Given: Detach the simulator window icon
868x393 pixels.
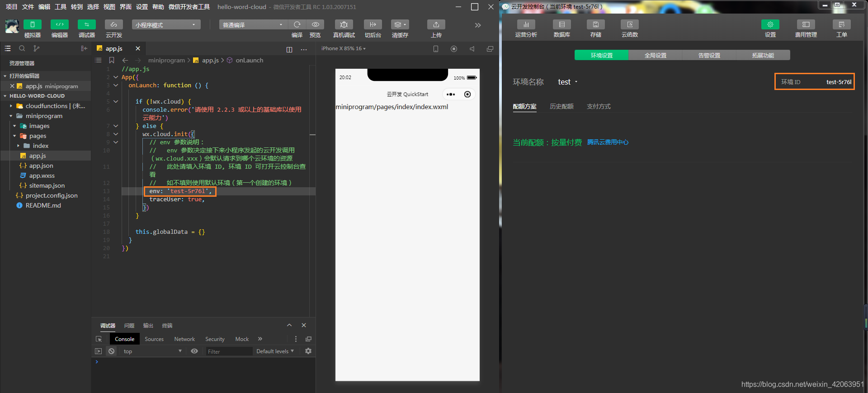Looking at the screenshot, I should coord(490,49).
